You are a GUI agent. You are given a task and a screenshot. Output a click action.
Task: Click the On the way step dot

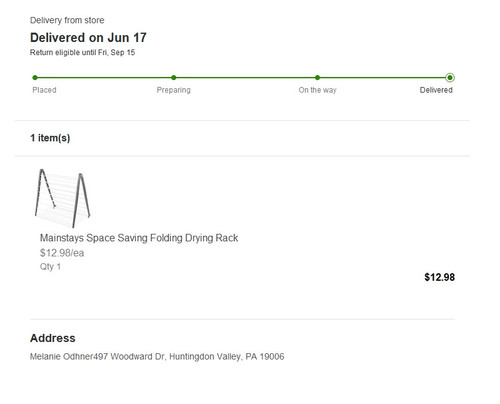[317, 78]
